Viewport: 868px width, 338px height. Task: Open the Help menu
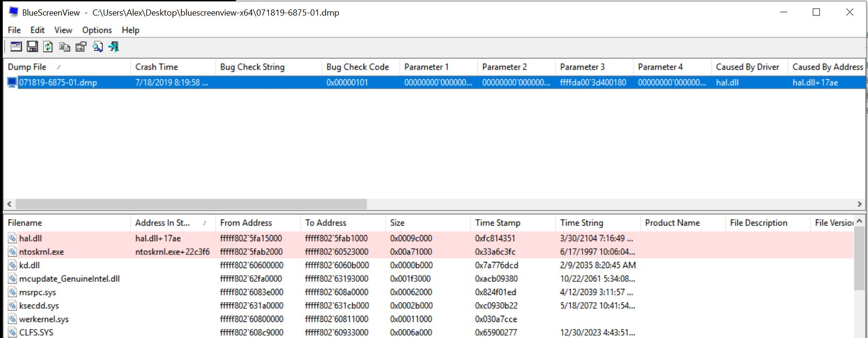click(130, 30)
